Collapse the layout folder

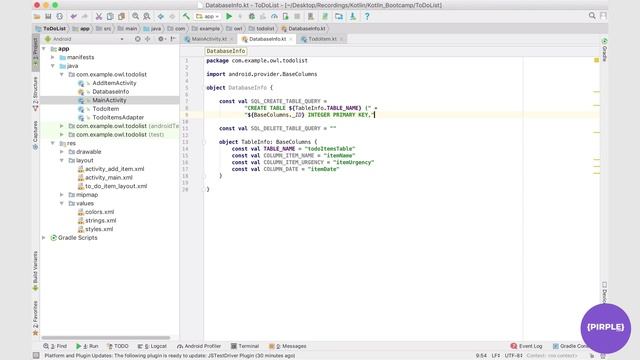click(62, 160)
